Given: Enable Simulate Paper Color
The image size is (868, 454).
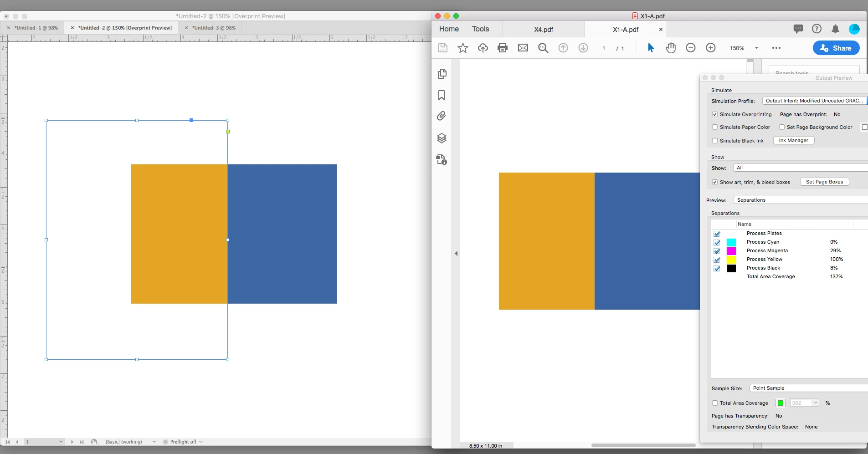Looking at the screenshot, I should [x=715, y=127].
